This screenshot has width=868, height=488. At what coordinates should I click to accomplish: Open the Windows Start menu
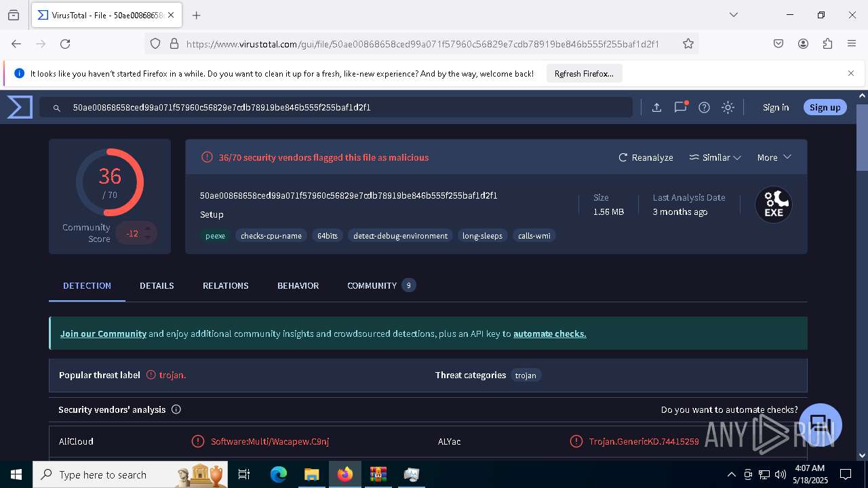[x=16, y=474]
